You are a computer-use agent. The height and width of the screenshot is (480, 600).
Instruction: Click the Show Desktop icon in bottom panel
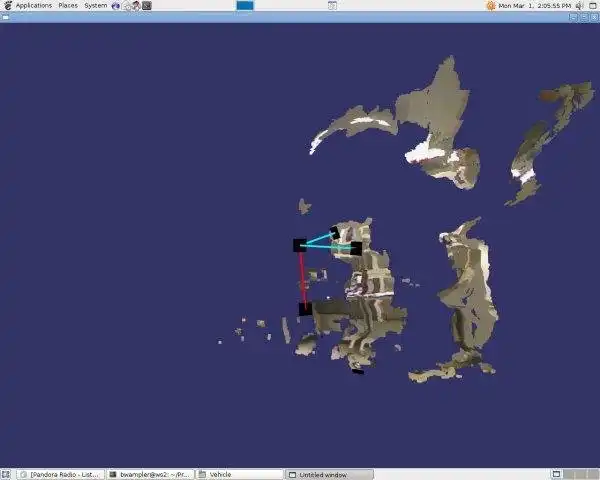(6, 475)
